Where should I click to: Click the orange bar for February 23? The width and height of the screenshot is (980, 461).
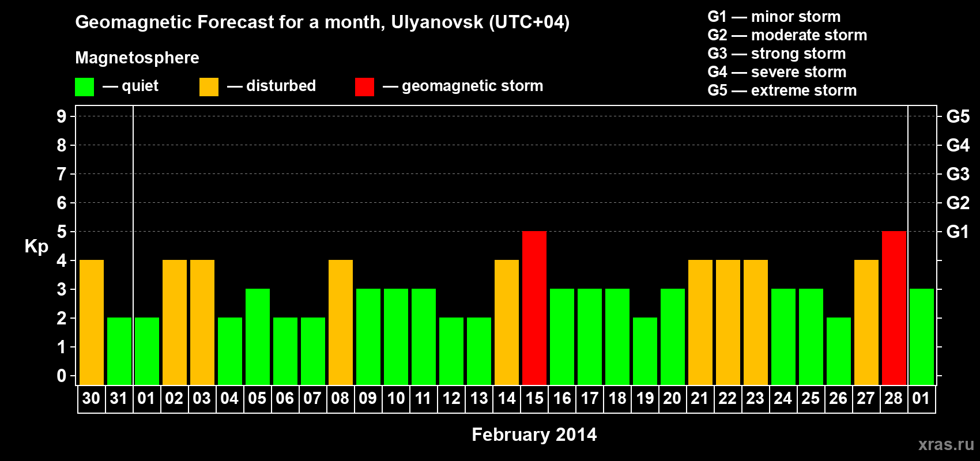coord(756,323)
